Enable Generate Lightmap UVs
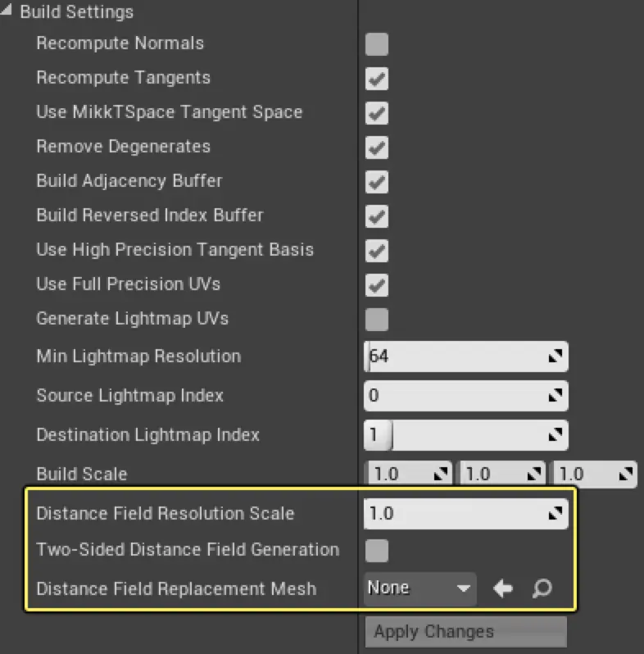Viewport: 644px width, 654px height. pyautogui.click(x=377, y=319)
